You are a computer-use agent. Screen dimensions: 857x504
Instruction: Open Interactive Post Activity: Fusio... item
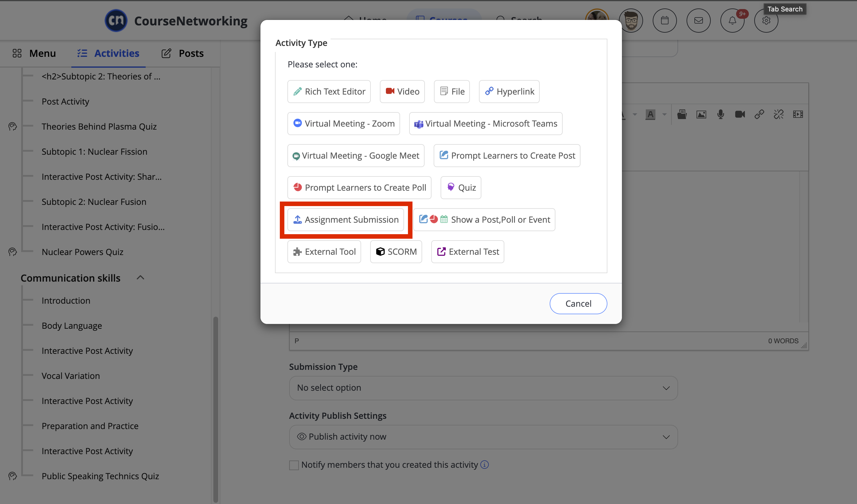pos(103,227)
